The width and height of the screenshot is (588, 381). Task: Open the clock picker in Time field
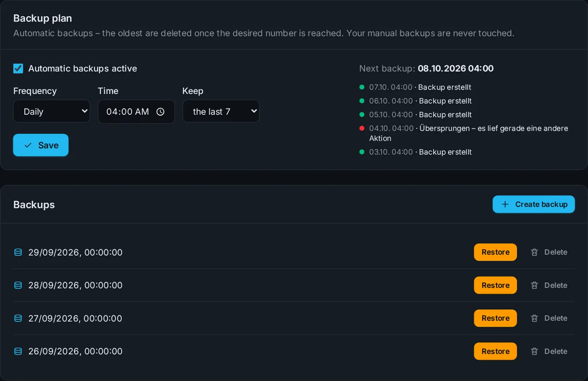(x=160, y=112)
